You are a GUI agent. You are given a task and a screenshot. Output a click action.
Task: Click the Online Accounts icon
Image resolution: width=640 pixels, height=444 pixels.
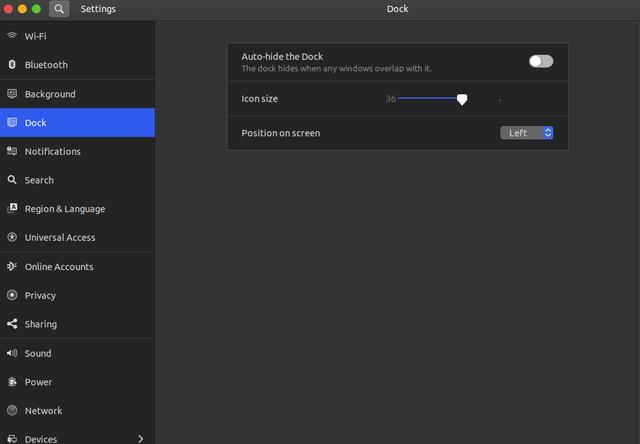[12, 266]
